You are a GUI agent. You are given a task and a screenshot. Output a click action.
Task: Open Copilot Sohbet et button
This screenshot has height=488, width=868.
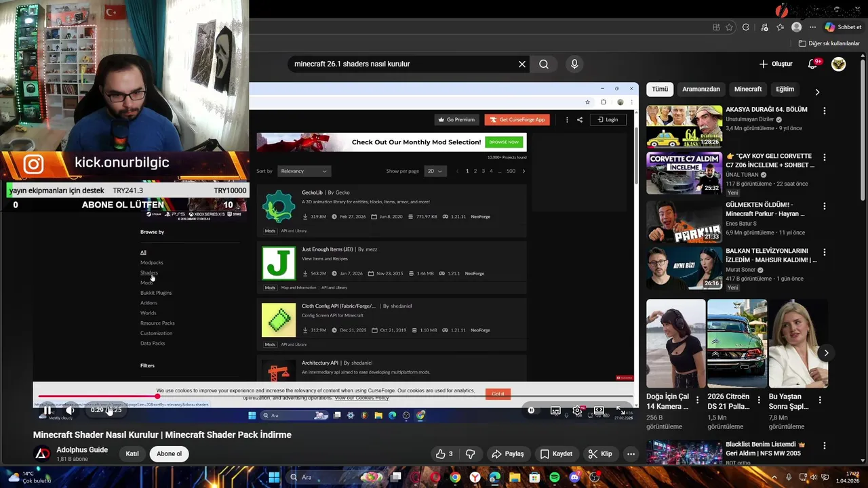[843, 27]
